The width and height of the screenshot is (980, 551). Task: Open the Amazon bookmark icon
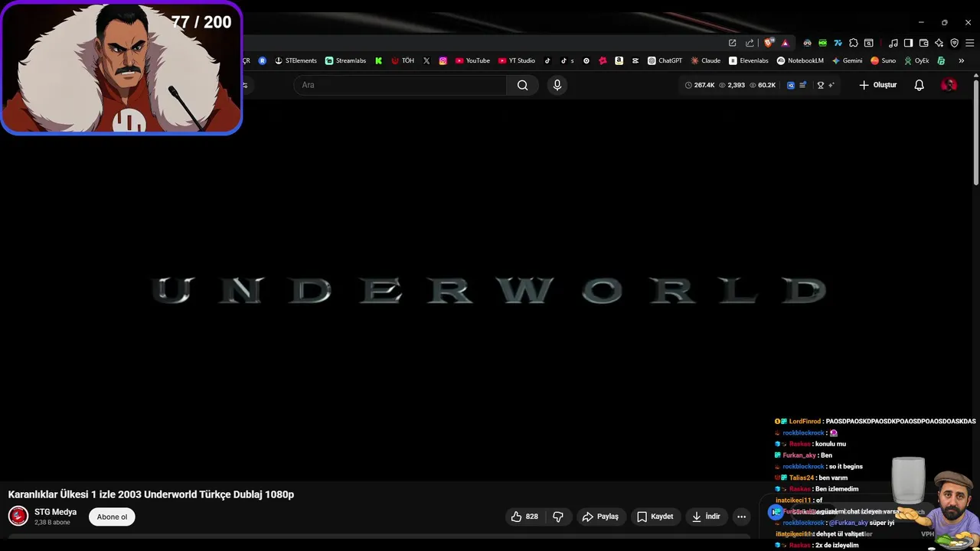point(619,60)
